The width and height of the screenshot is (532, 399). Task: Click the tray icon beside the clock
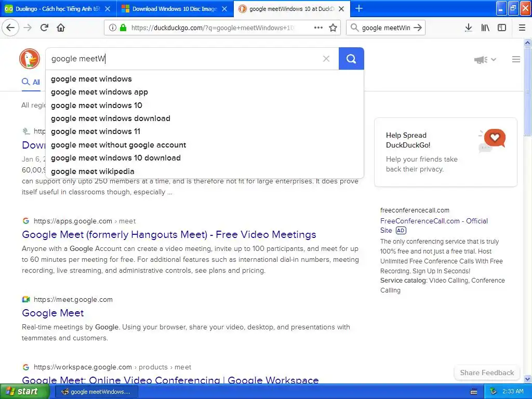pyautogui.click(x=493, y=392)
